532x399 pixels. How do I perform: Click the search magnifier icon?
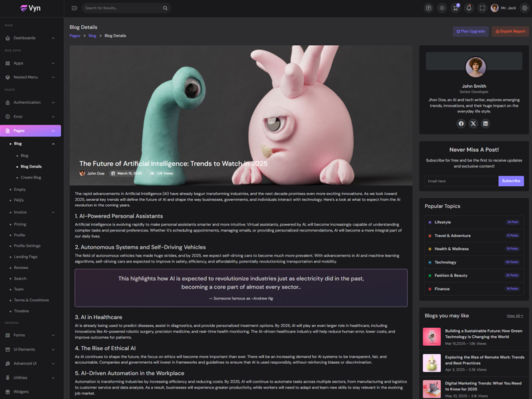point(164,8)
